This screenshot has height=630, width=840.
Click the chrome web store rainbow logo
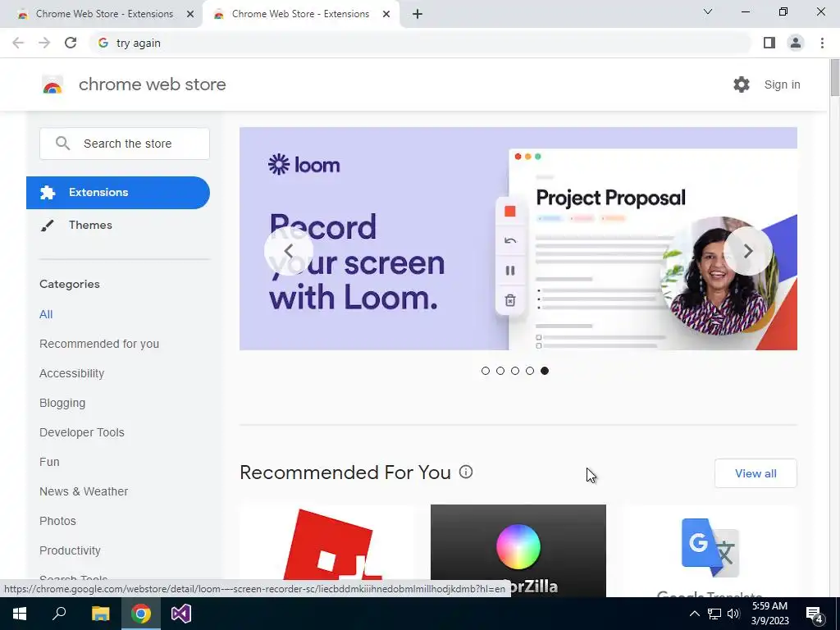[x=52, y=84]
